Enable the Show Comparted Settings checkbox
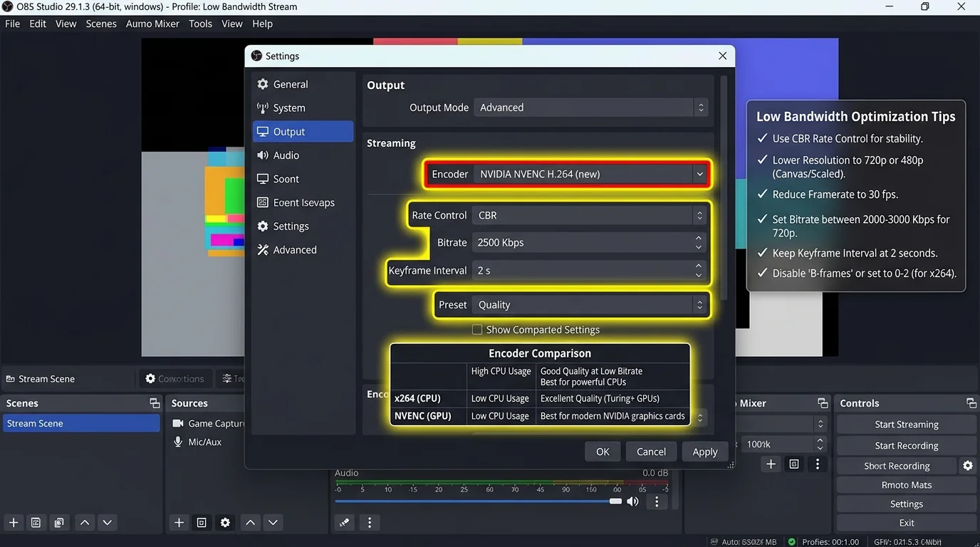The width and height of the screenshot is (980, 547). pos(477,330)
